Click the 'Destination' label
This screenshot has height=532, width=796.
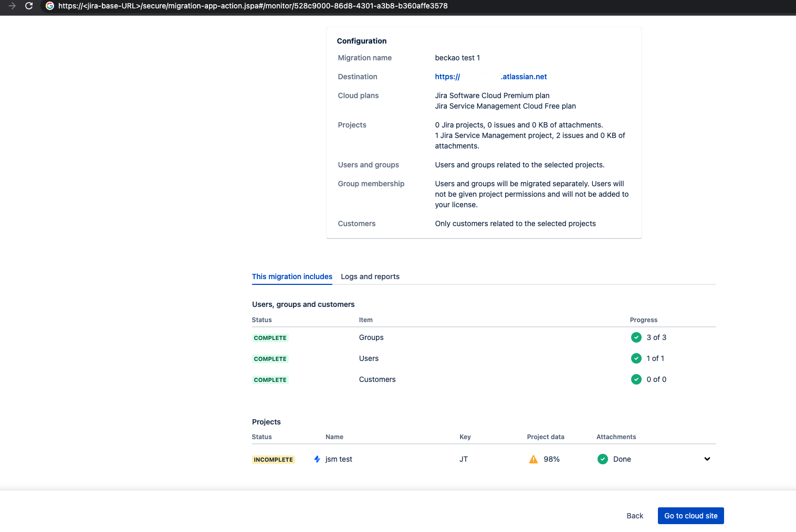point(358,77)
